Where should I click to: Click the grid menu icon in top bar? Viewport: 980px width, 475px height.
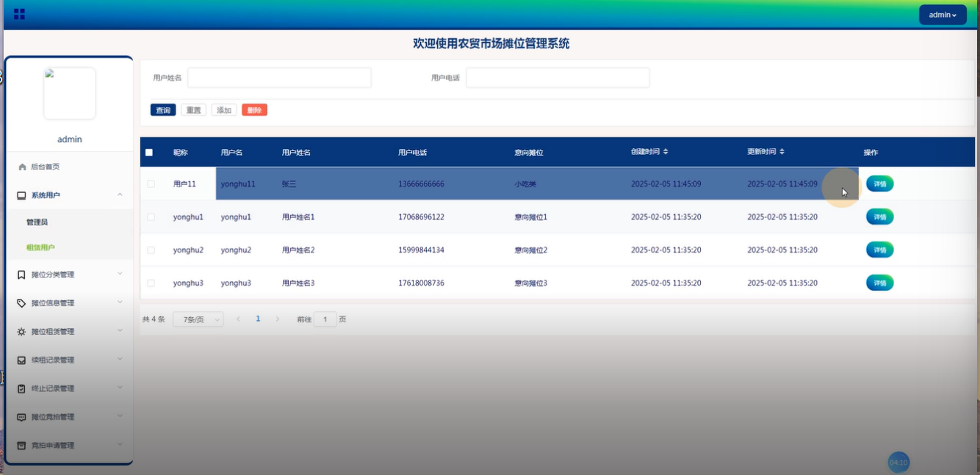pos(20,14)
